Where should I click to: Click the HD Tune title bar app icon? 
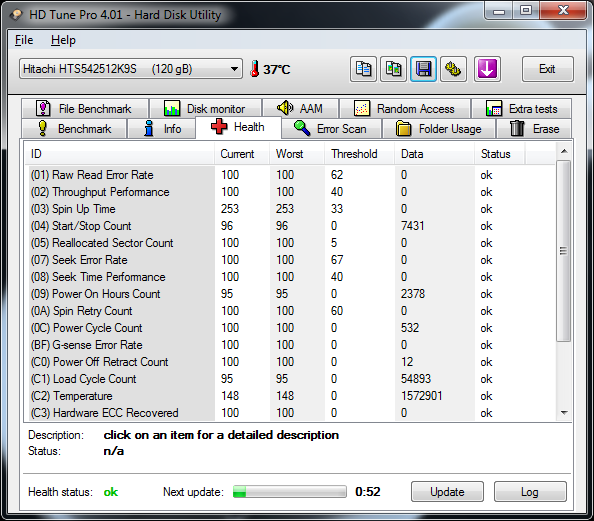click(17, 15)
